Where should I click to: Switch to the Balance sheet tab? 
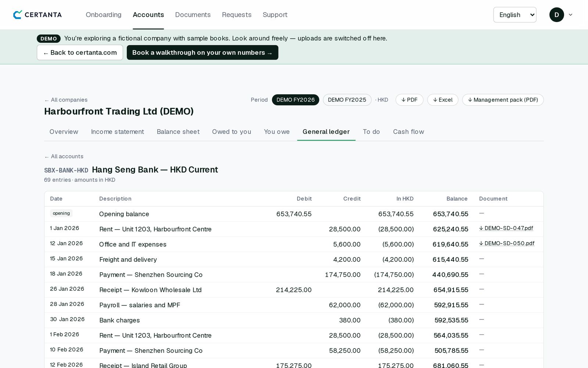point(178,132)
